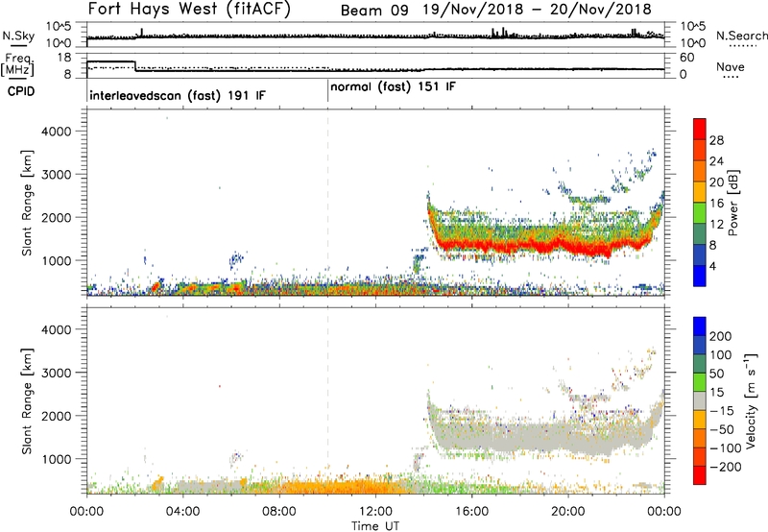Click the upper panel 'Slant Range [km]' label
The height and width of the screenshot is (532, 768).
tap(27, 203)
